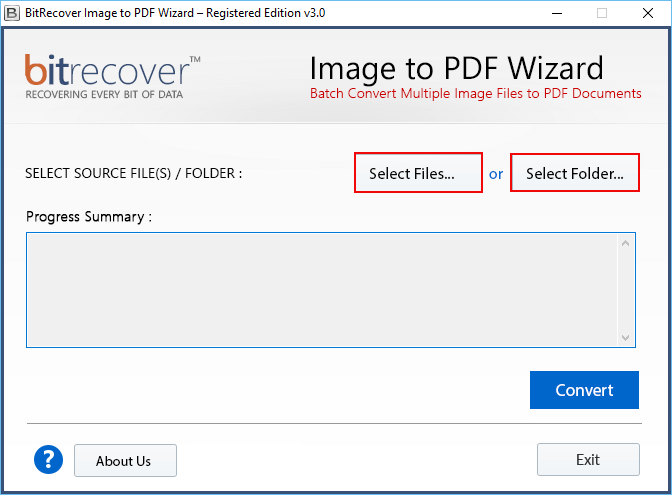Quit the wizard with Exit button
This screenshot has height=495, width=672.
pyautogui.click(x=588, y=459)
